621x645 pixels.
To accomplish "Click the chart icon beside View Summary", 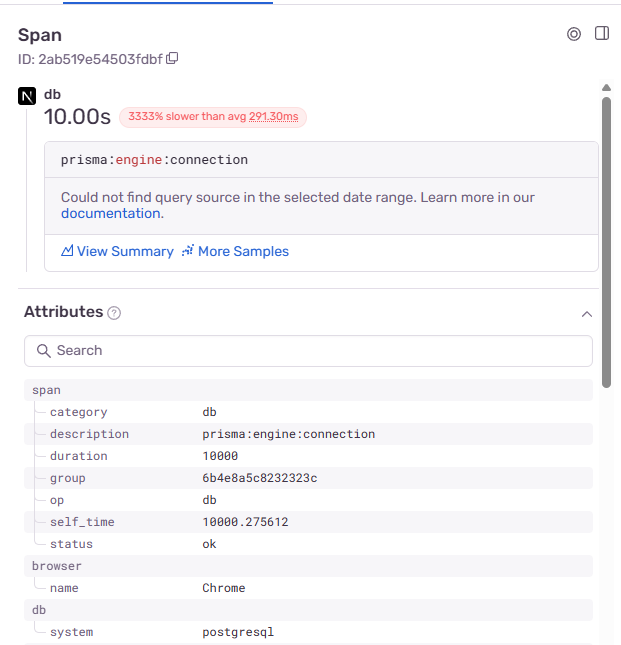I will 68,252.
